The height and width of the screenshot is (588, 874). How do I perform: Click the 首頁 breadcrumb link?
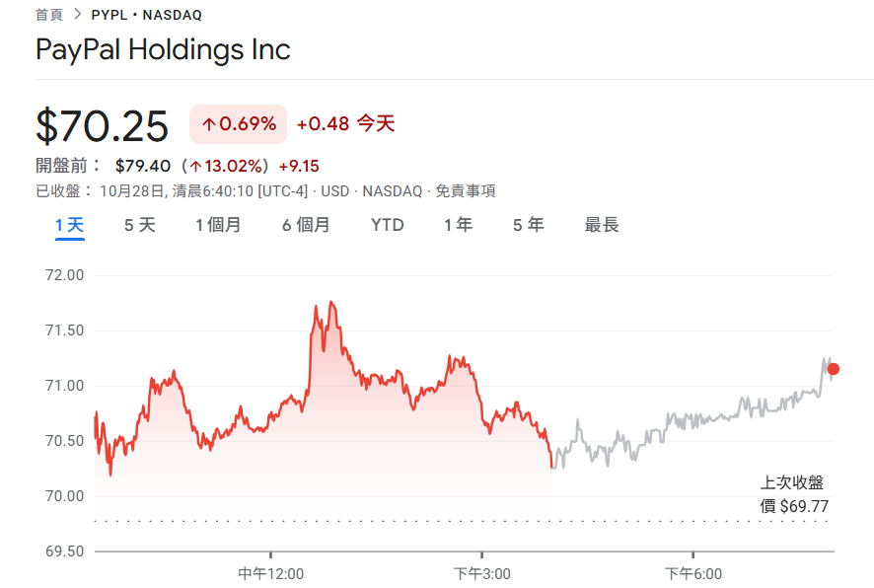tap(50, 15)
